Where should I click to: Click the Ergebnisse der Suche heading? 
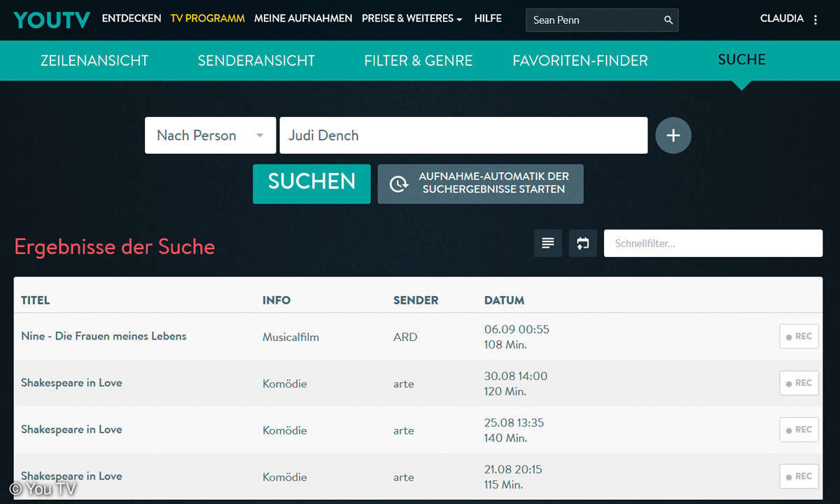115,246
